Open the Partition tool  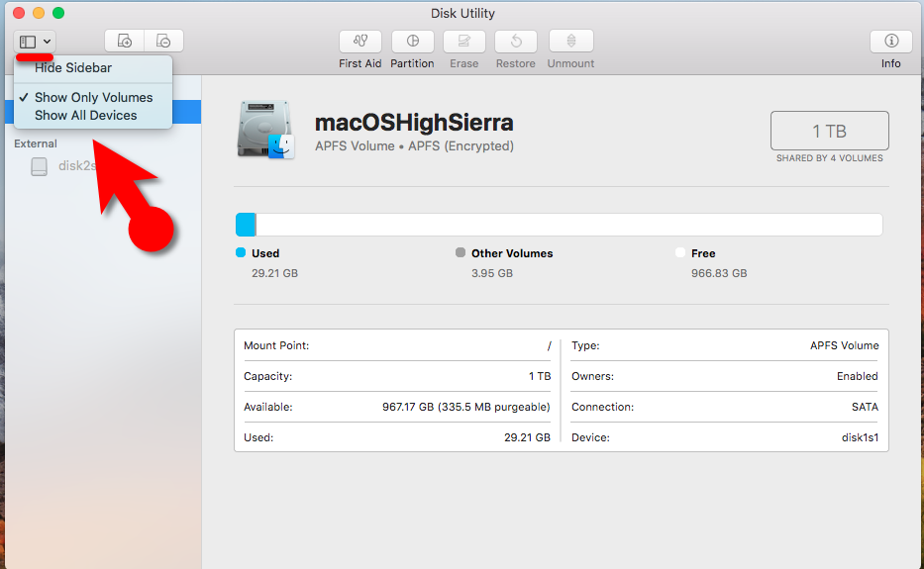[413, 42]
